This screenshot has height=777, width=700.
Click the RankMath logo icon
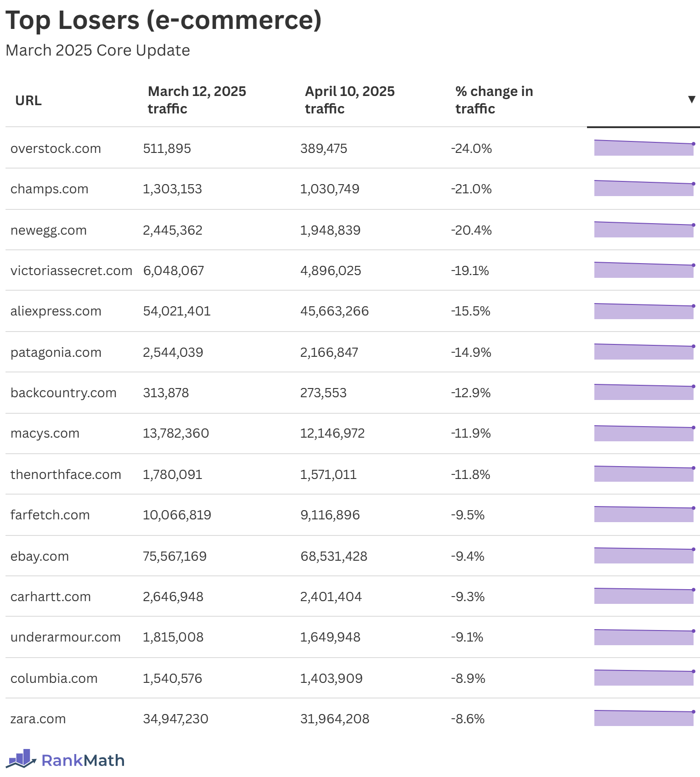coord(21,759)
